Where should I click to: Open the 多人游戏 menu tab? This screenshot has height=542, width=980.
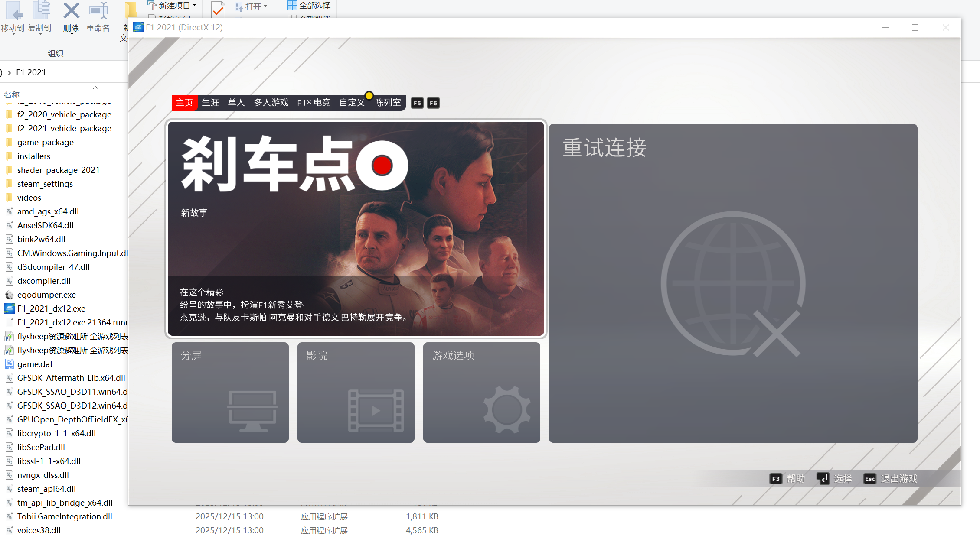click(x=271, y=103)
